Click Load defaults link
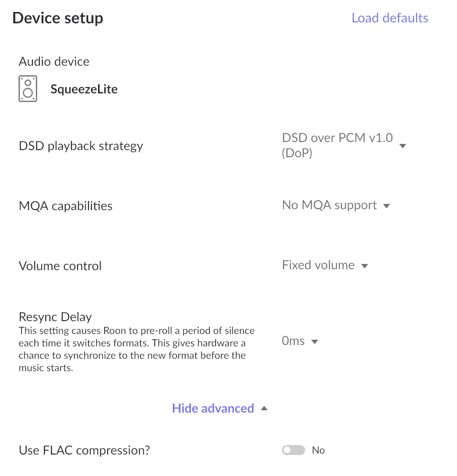This screenshot has width=457, height=476. pyautogui.click(x=390, y=18)
